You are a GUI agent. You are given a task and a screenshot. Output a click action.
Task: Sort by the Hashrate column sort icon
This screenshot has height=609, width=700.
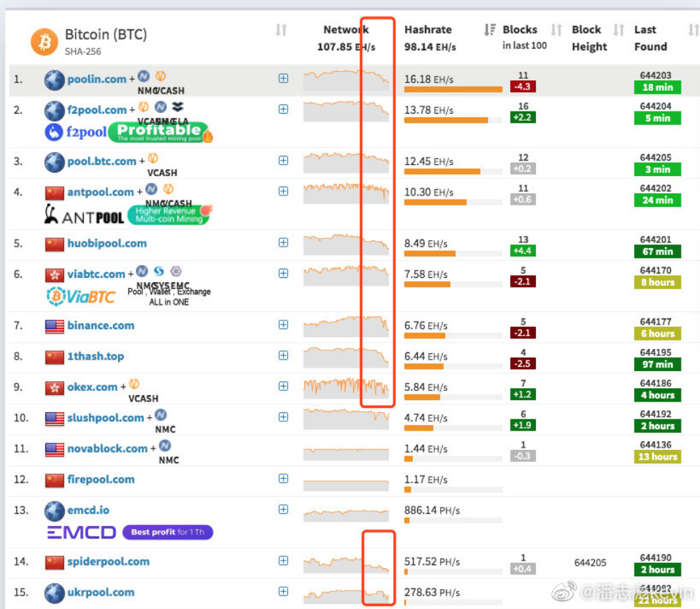point(489,30)
